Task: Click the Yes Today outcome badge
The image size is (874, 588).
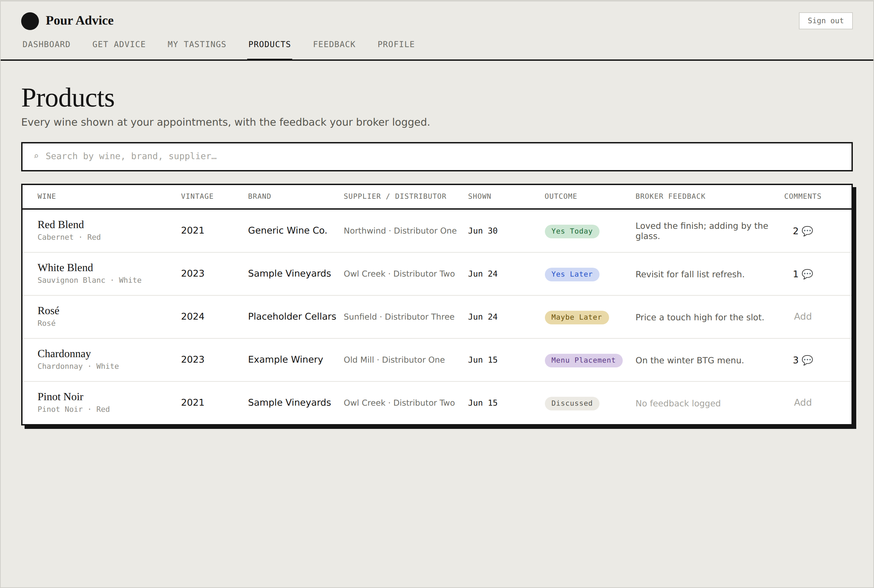Action: [572, 232]
